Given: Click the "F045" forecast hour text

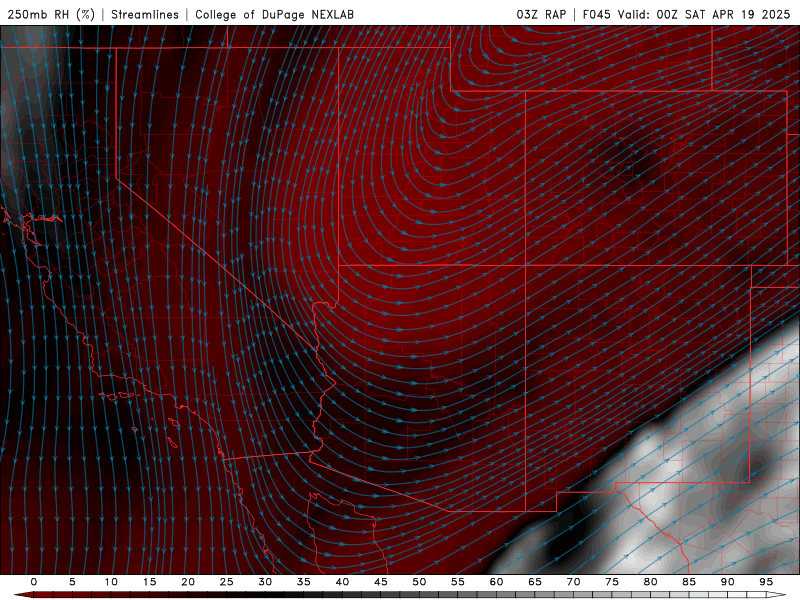Looking at the screenshot, I should (596, 14).
